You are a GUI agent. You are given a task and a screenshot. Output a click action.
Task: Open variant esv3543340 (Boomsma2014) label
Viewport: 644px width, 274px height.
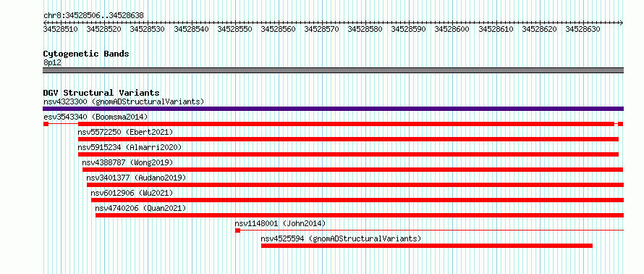coord(96,117)
